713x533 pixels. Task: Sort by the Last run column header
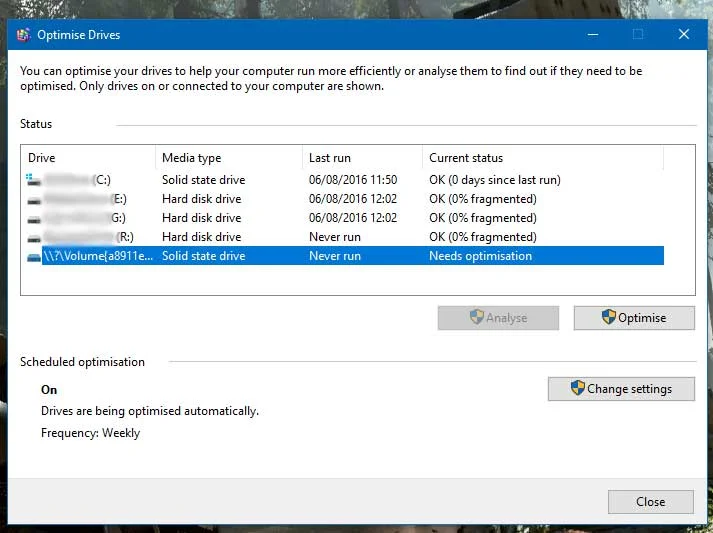pos(362,158)
